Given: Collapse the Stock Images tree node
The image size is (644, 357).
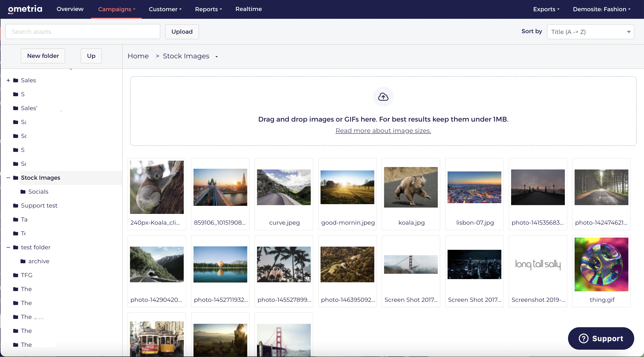Looking at the screenshot, I should tap(8, 178).
